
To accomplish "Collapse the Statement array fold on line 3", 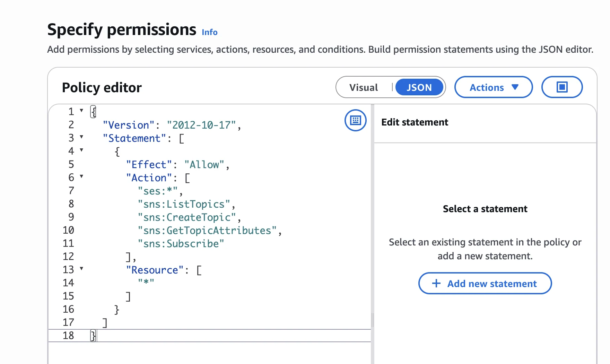I will (x=81, y=137).
